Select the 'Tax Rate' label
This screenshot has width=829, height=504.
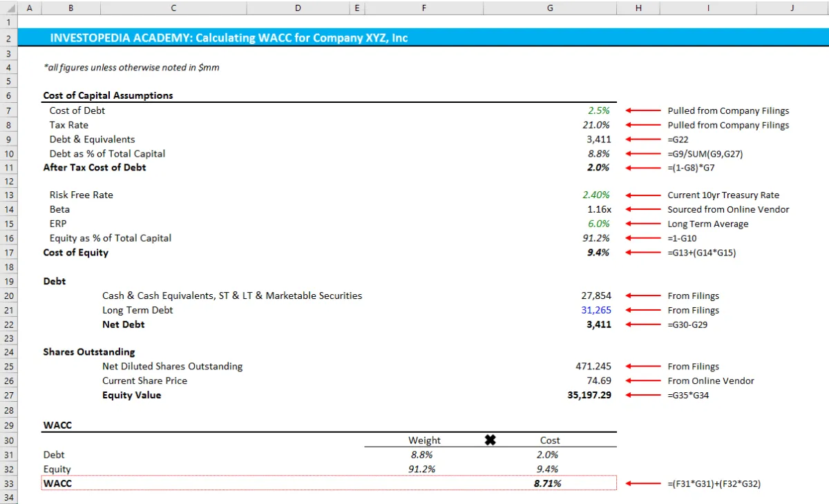69,125
